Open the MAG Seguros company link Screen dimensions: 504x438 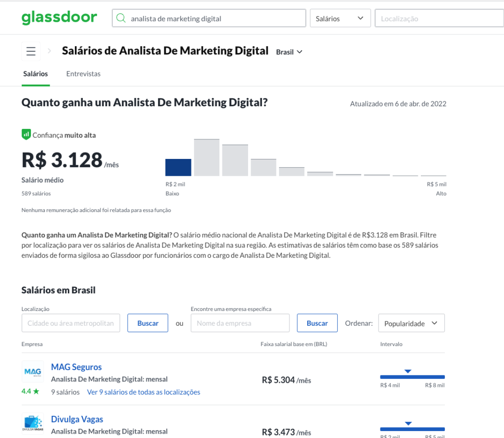(76, 367)
